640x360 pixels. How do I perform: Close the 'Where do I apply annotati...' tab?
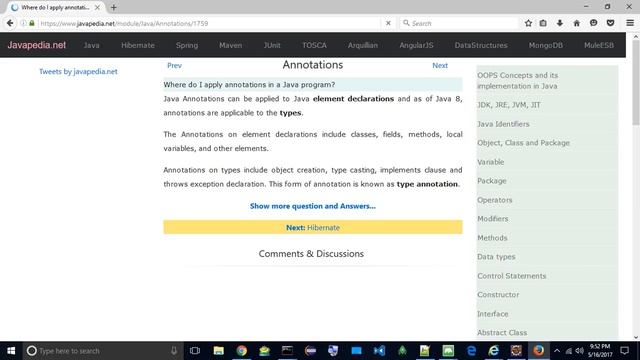coord(97,7)
